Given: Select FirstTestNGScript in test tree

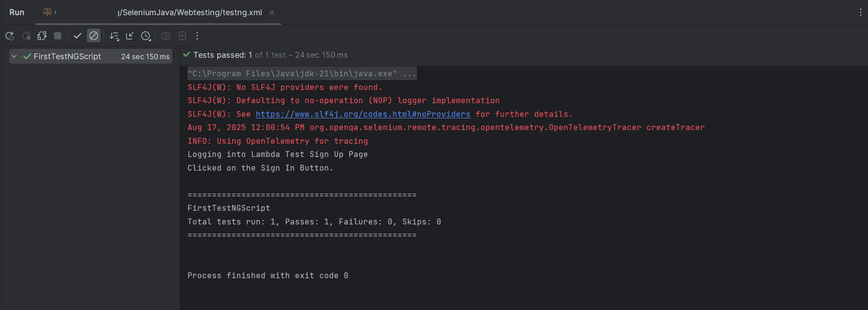Looking at the screenshot, I should [x=67, y=56].
